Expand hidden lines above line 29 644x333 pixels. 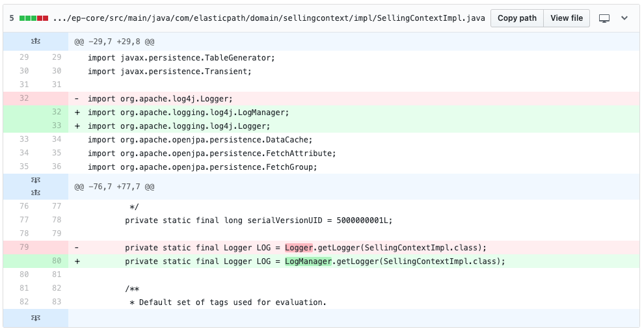tap(36, 42)
